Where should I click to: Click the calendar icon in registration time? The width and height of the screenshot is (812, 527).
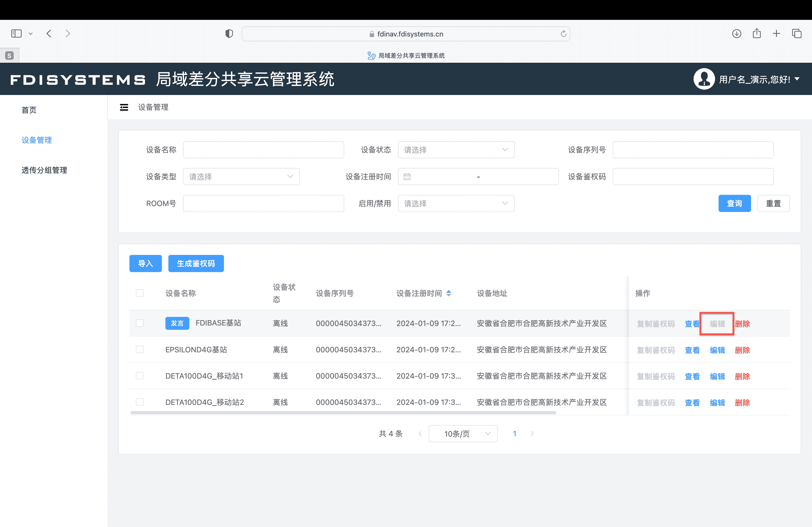pyautogui.click(x=407, y=177)
